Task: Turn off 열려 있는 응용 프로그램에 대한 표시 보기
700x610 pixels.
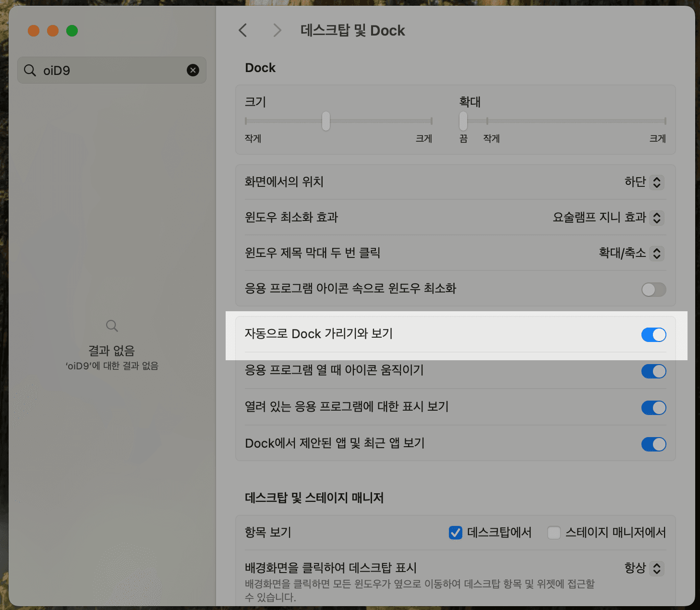Action: [x=653, y=408]
